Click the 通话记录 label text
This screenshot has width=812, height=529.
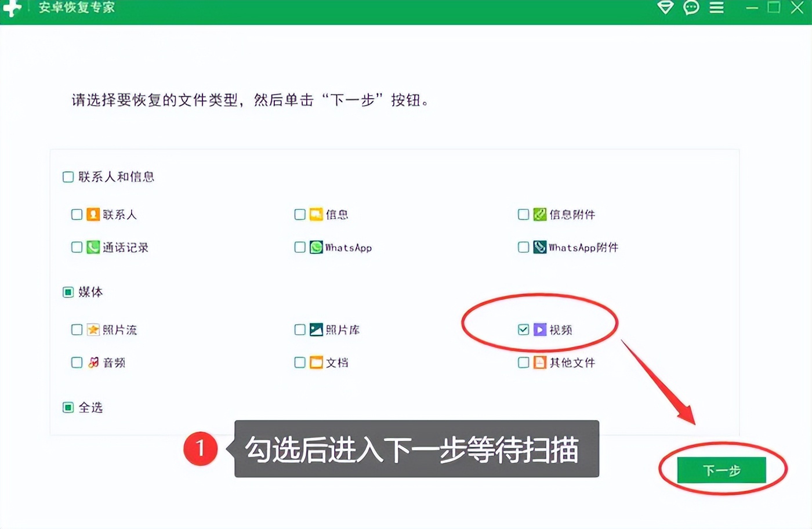125,247
